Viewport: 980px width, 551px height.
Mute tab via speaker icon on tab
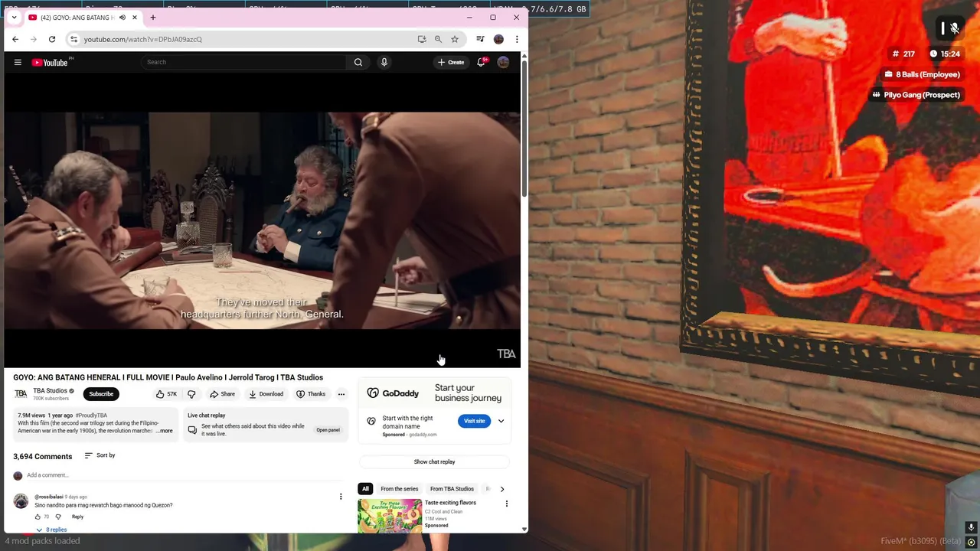[x=122, y=18]
